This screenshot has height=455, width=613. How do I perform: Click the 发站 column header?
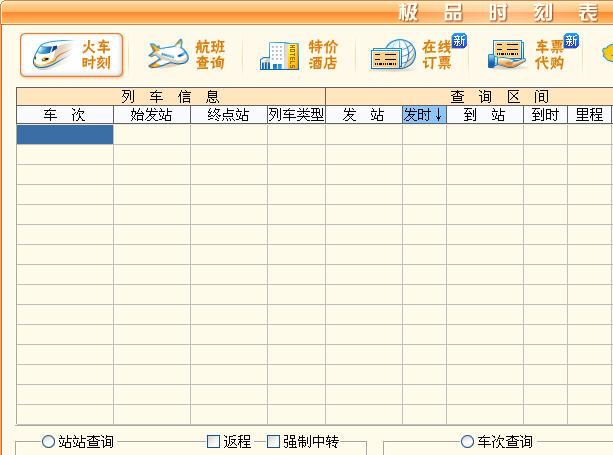coord(364,115)
